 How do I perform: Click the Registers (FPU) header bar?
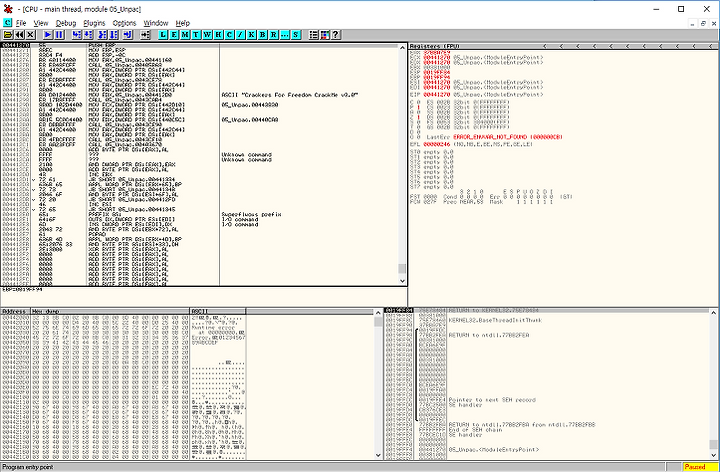coord(562,46)
